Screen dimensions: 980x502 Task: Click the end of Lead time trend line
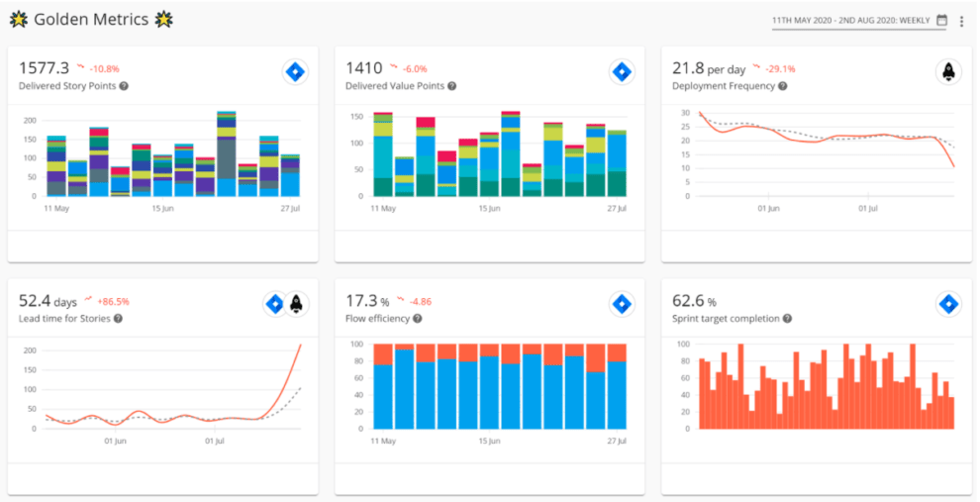[x=301, y=346]
